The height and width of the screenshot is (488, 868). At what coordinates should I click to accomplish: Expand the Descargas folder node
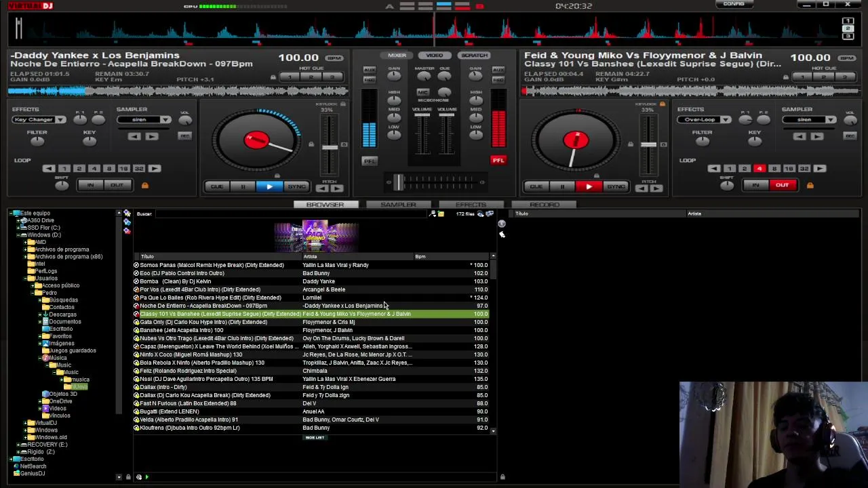(40, 314)
